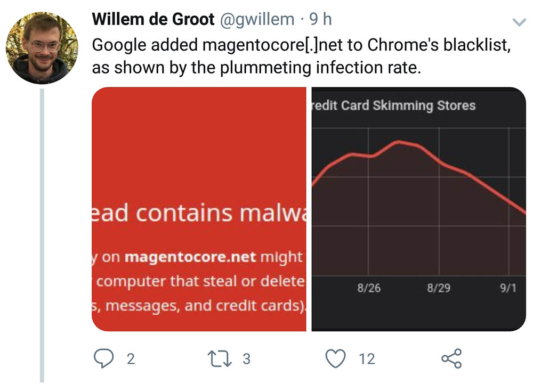Click the tweet text about Chrome's blacklist
The image size is (533, 392).
pyautogui.click(x=301, y=56)
